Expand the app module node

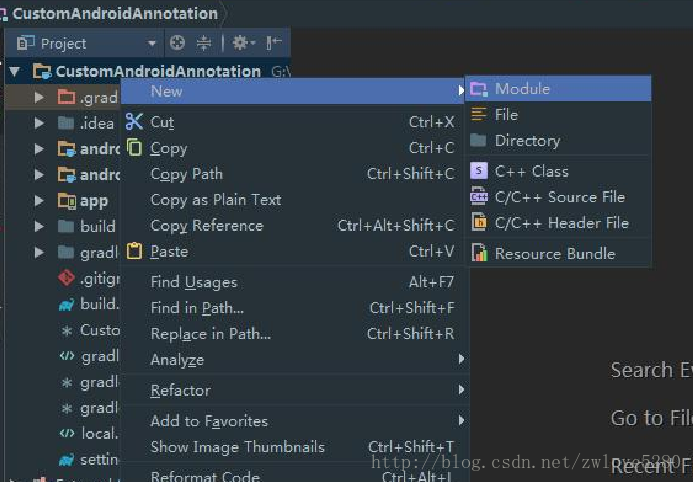(x=39, y=201)
